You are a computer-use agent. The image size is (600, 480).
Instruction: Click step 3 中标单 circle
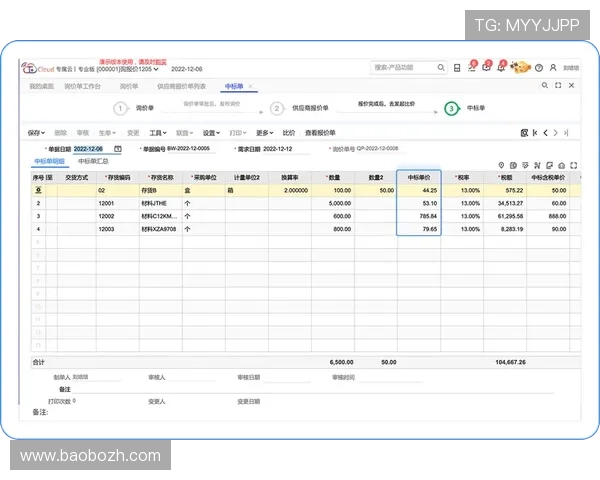[451, 108]
